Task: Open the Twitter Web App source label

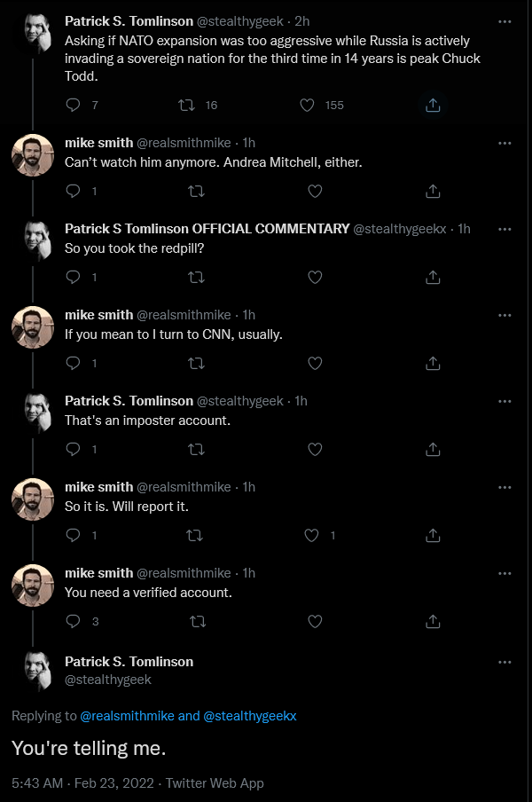Action: [215, 783]
